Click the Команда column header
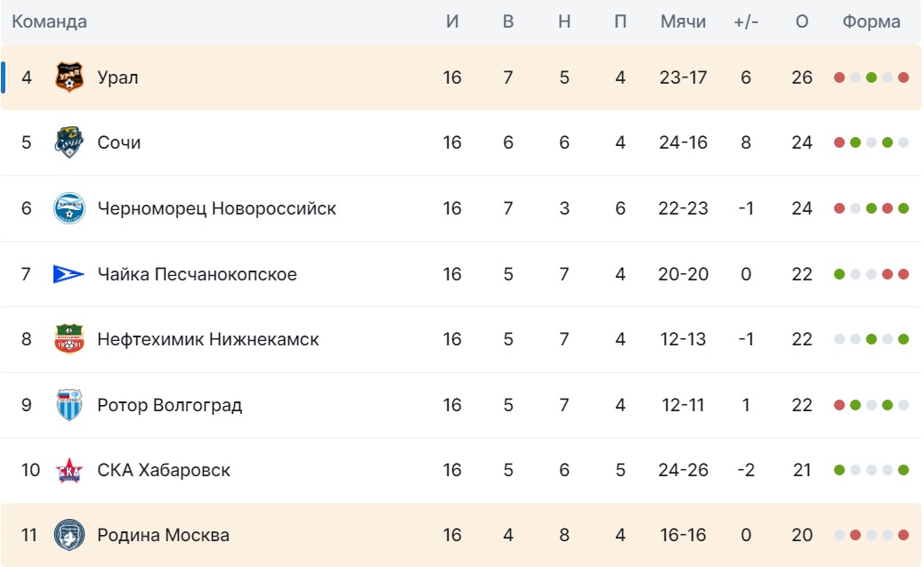This screenshot has height=567, width=924. coord(49,22)
